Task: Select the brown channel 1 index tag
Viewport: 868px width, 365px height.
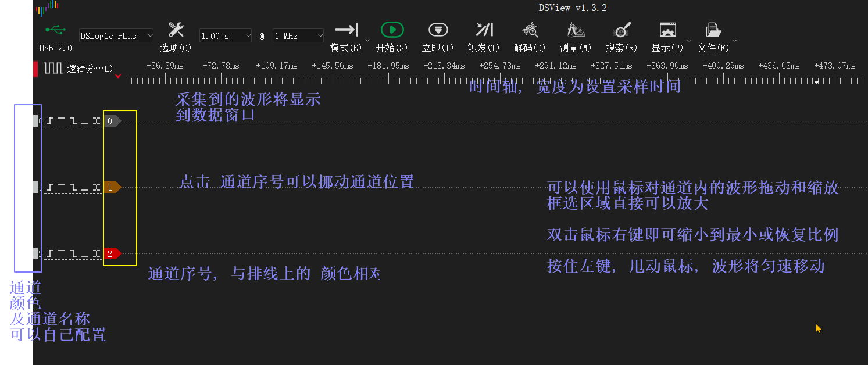Action: click(x=113, y=187)
